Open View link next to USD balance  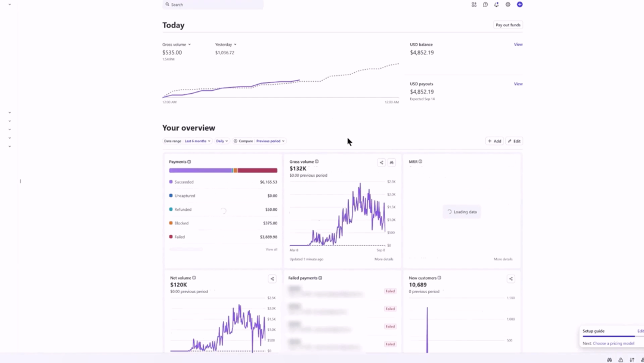point(518,44)
